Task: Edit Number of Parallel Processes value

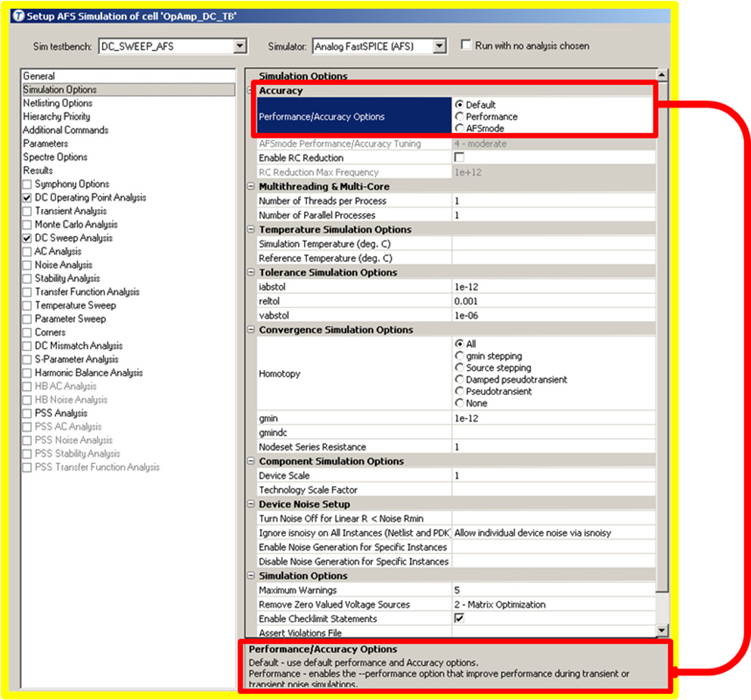Action: tap(553, 215)
